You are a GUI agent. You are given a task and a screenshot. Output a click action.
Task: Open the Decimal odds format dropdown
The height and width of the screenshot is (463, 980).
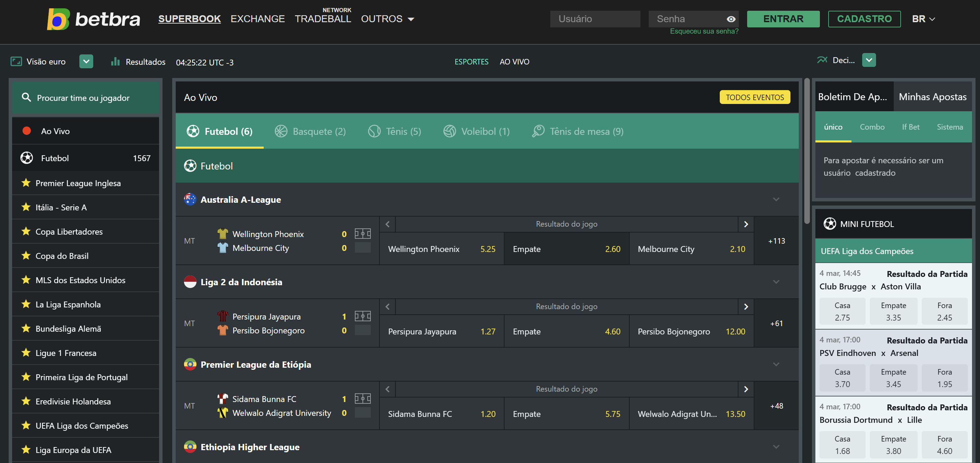869,60
